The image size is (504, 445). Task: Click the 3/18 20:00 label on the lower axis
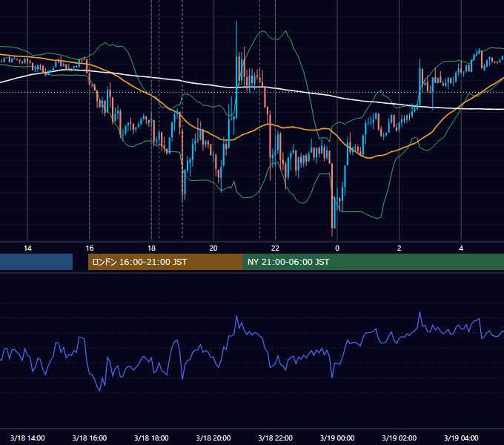[213, 438]
